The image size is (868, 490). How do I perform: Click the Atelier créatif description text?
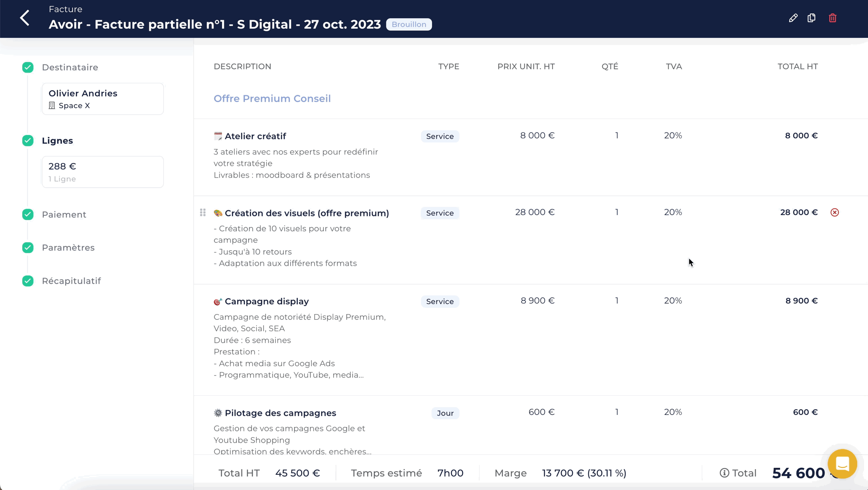point(296,163)
